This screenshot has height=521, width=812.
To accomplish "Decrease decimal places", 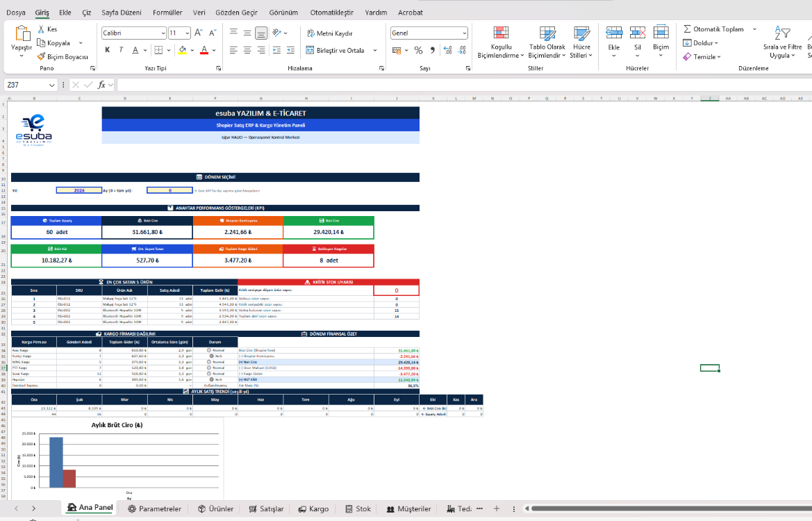I will 461,50.
